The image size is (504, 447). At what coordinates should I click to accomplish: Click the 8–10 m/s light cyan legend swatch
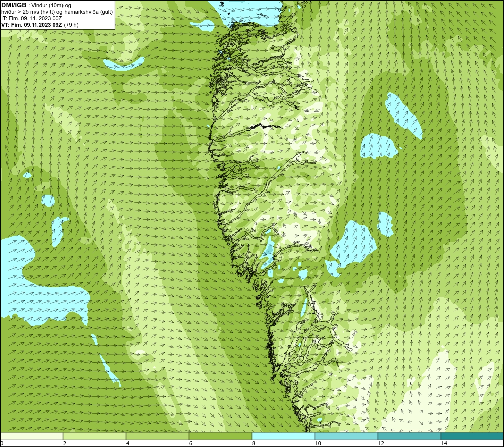pyautogui.click(x=283, y=436)
